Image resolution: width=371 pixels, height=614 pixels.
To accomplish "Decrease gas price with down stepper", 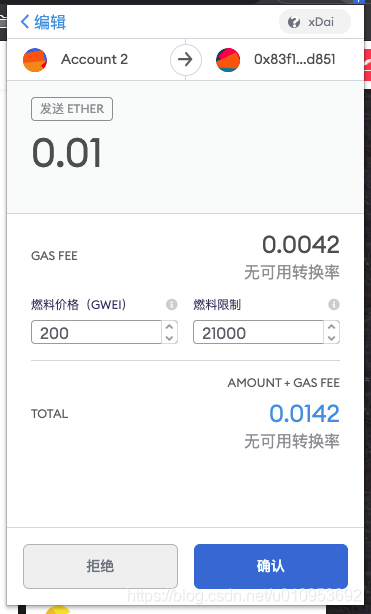I will point(169,338).
